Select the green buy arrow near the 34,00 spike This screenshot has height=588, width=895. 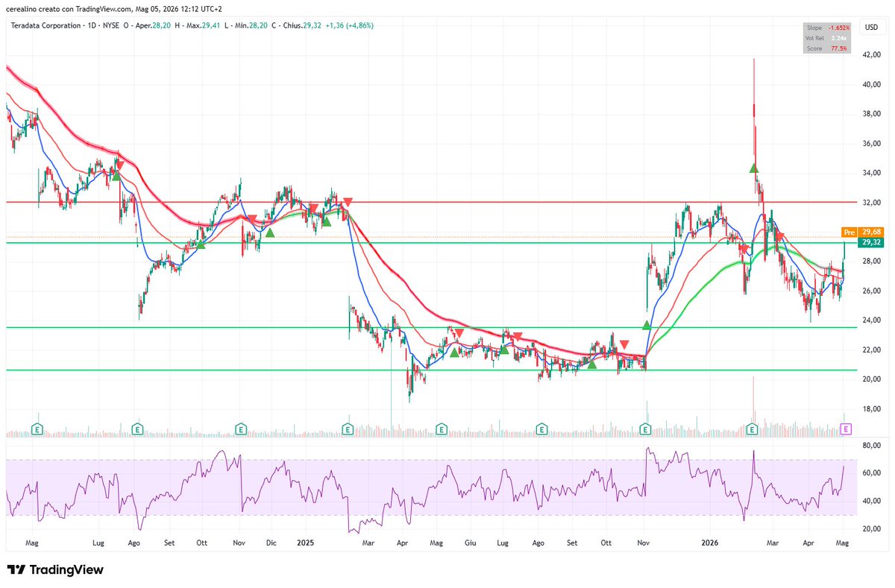[754, 168]
